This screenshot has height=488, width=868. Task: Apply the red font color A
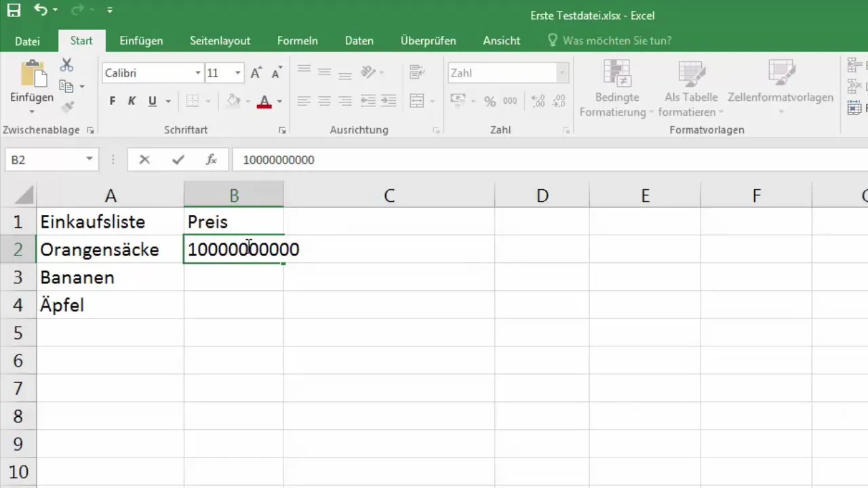point(264,101)
